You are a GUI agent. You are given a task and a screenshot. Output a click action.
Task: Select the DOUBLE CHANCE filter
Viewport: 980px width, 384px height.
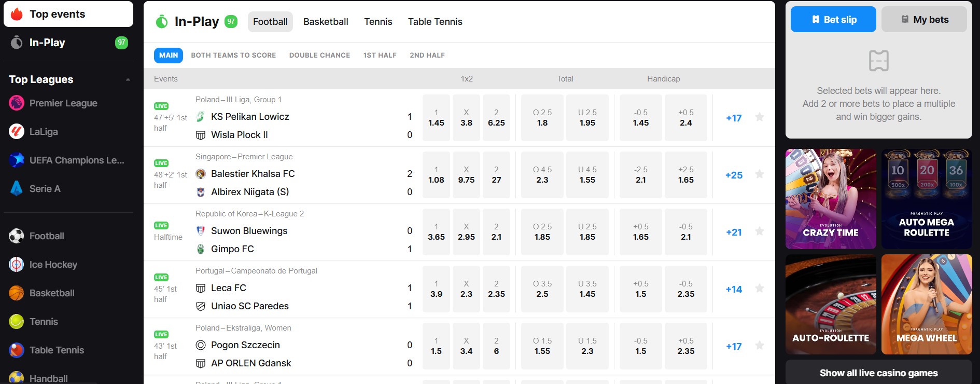(319, 55)
